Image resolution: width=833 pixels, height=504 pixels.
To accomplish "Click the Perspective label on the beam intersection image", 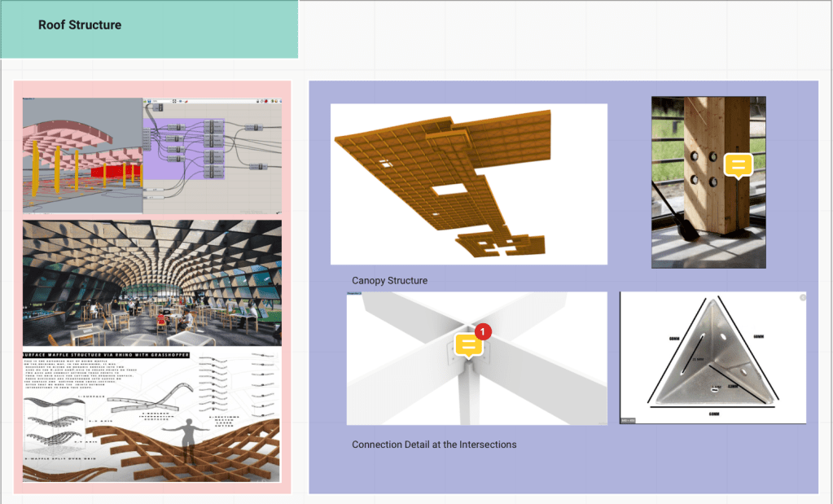I will pos(353,292).
